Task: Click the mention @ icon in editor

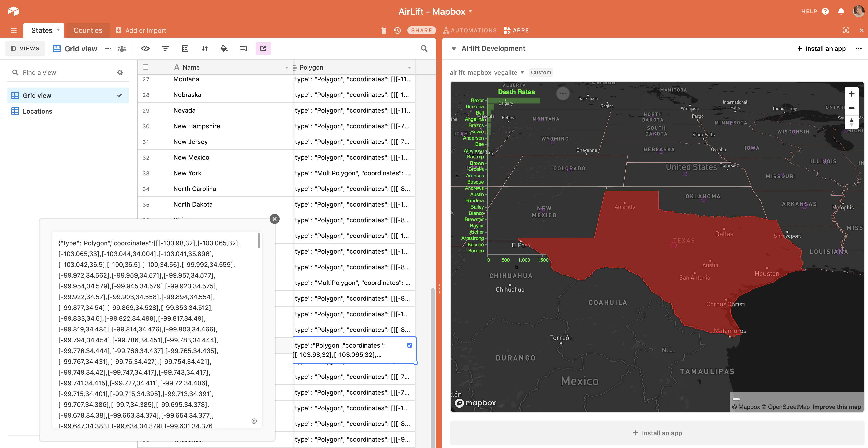Action: 254,421
